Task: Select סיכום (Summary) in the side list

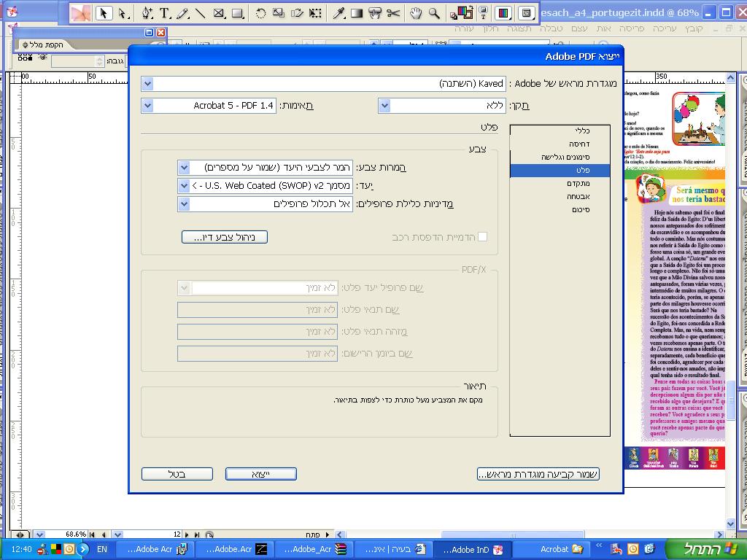Action: pyautogui.click(x=560, y=209)
